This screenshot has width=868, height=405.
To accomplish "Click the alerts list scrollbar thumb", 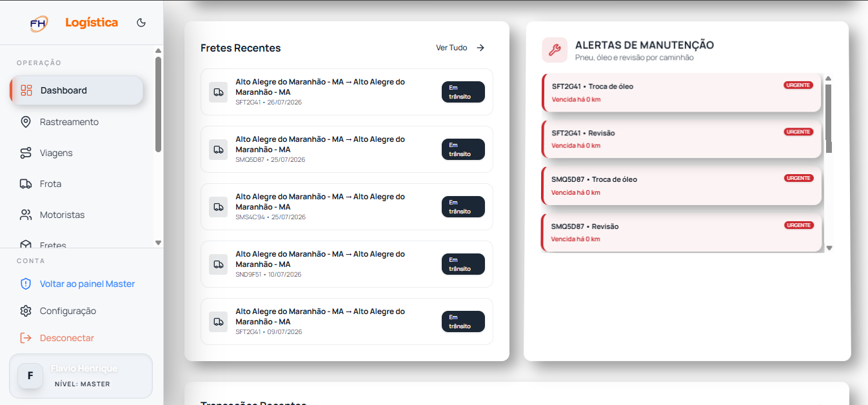I will (x=829, y=119).
